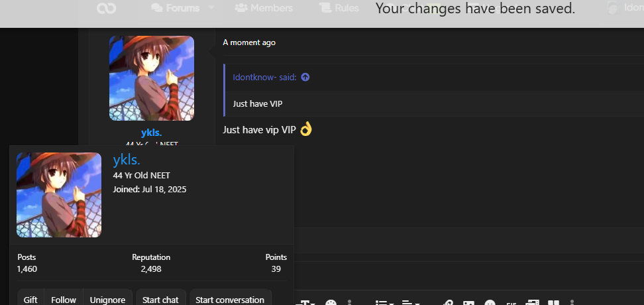Open the ykls. avatar in the profile popup

[59, 195]
